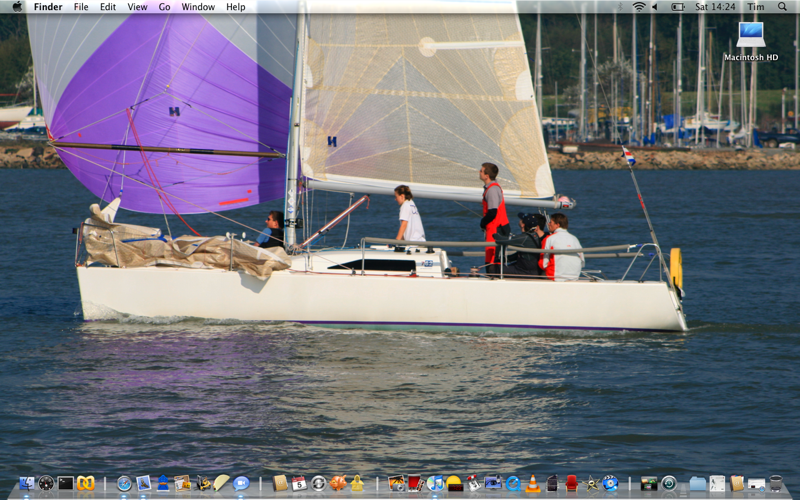
Task: Open the yellow raincoat figure icon
Action: click(357, 483)
